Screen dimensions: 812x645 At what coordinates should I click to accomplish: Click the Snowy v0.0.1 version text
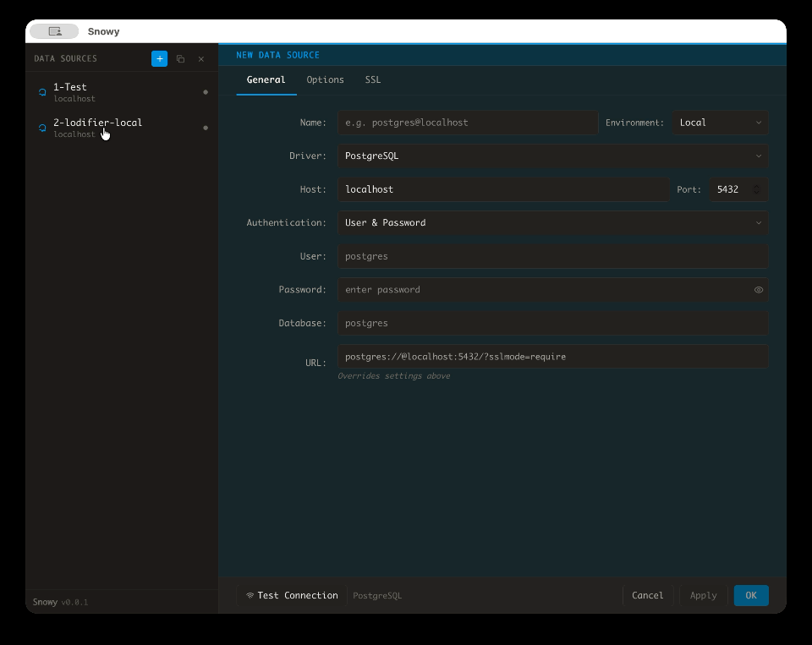pos(60,602)
